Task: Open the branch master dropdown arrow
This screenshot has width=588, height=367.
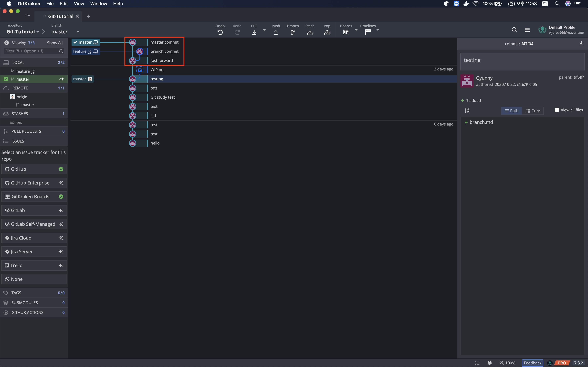Action: point(78,32)
